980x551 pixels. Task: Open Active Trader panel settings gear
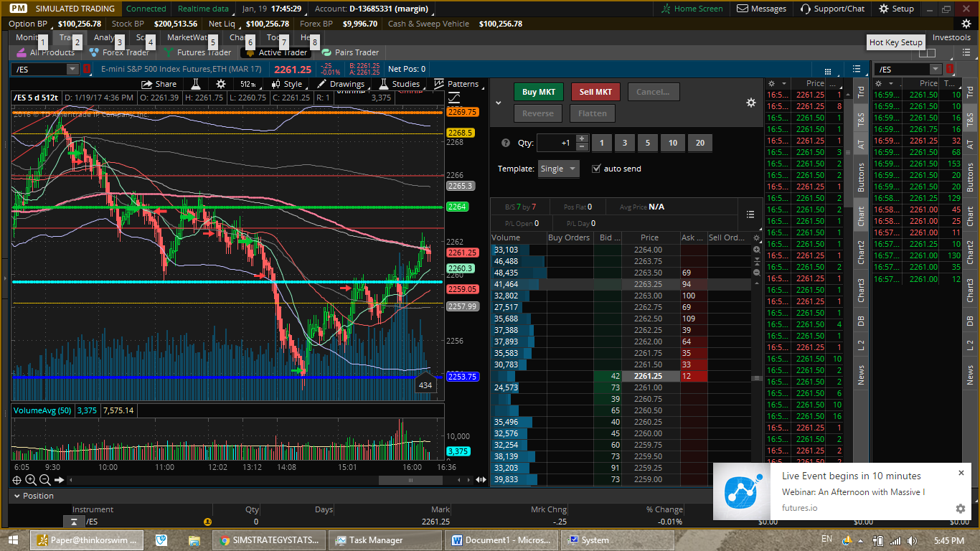click(751, 103)
